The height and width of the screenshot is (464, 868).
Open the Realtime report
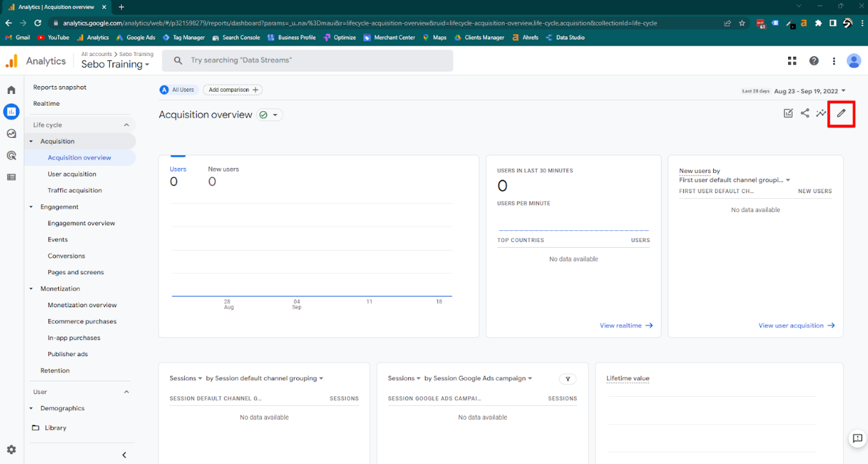[46, 104]
